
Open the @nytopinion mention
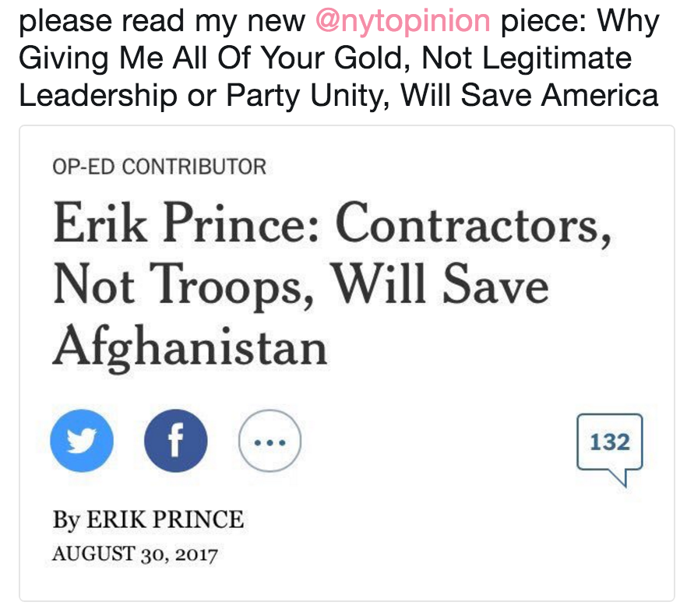tap(403, 21)
